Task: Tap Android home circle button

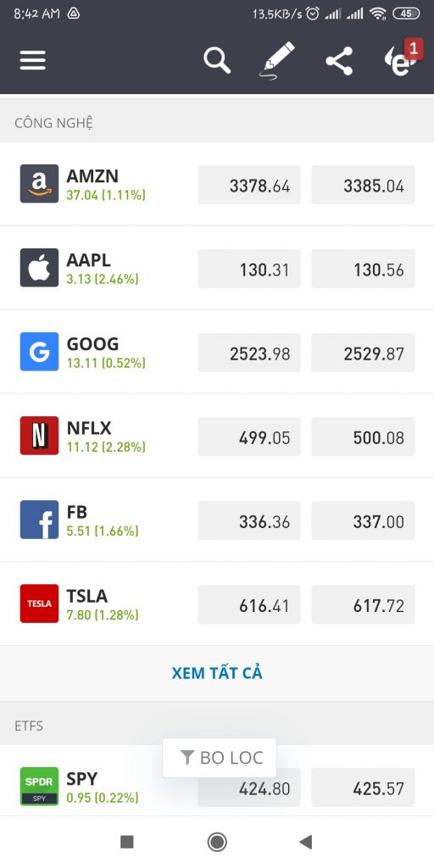Action: click(217, 842)
